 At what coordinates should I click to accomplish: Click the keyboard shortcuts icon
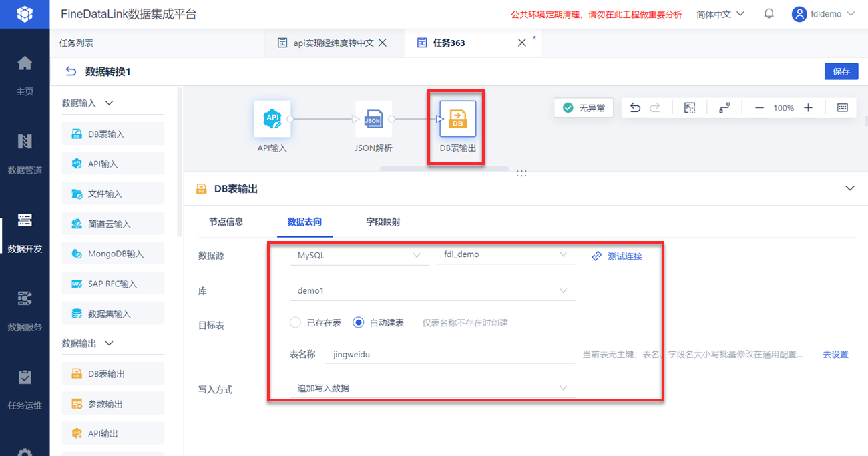843,107
